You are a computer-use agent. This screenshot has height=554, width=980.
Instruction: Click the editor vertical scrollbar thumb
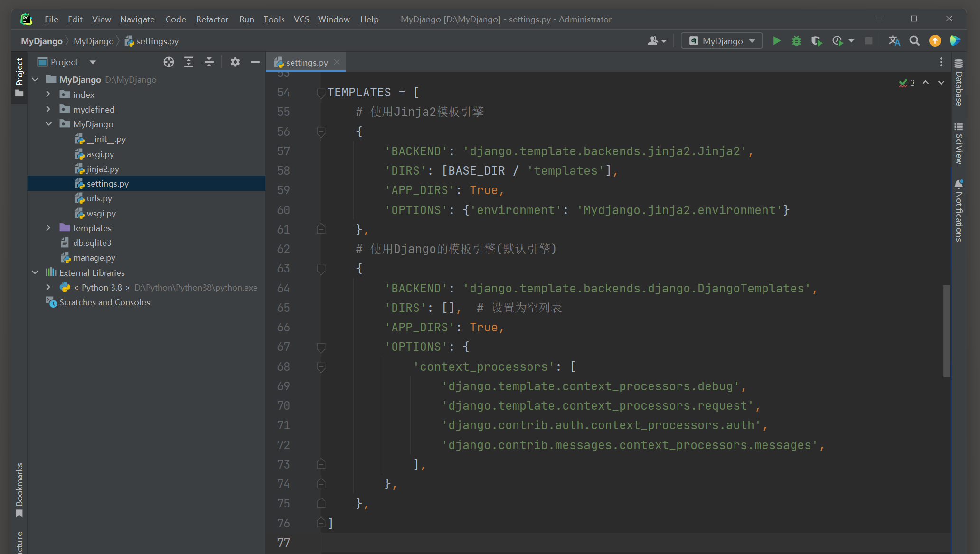pyautogui.click(x=946, y=331)
